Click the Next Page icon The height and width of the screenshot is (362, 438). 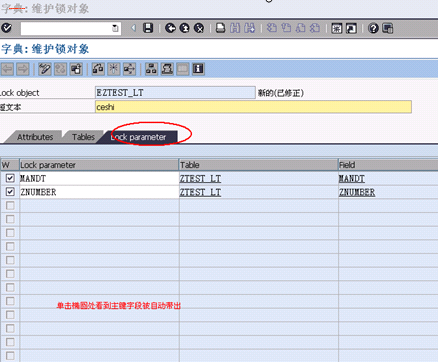point(300,28)
